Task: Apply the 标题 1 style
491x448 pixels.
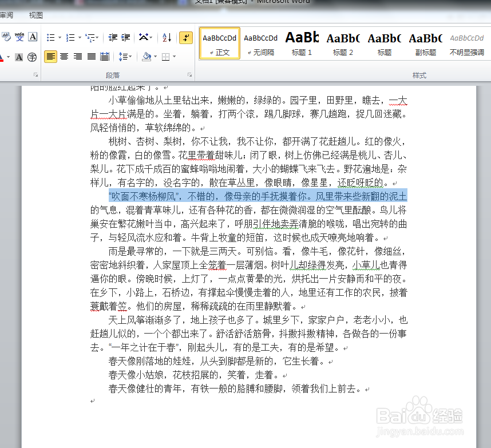Action: pos(302,43)
